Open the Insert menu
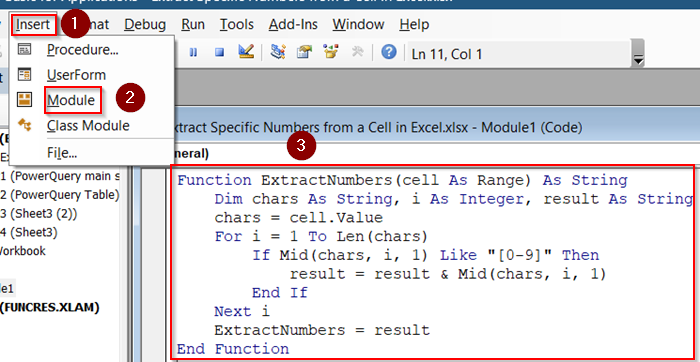700x362 pixels. [x=34, y=24]
